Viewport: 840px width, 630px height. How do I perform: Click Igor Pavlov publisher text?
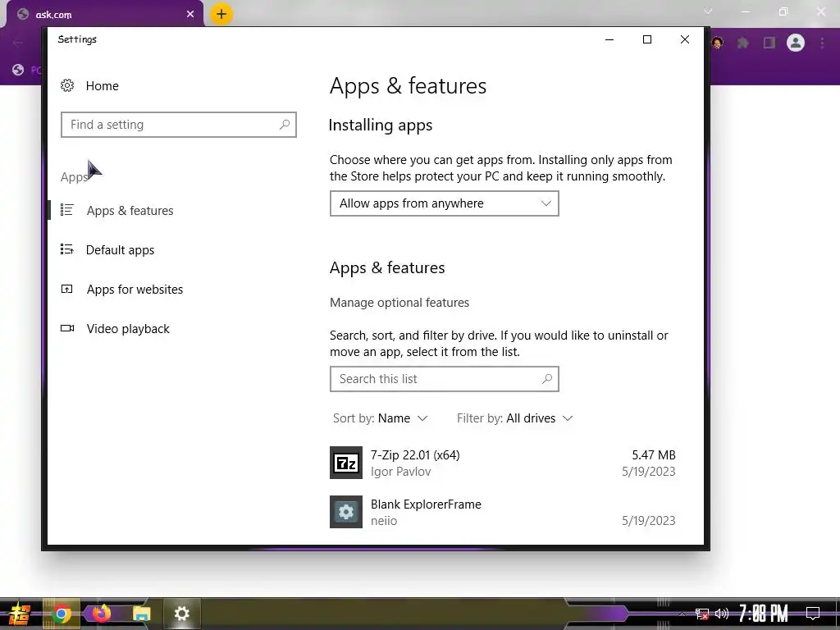tap(400, 472)
